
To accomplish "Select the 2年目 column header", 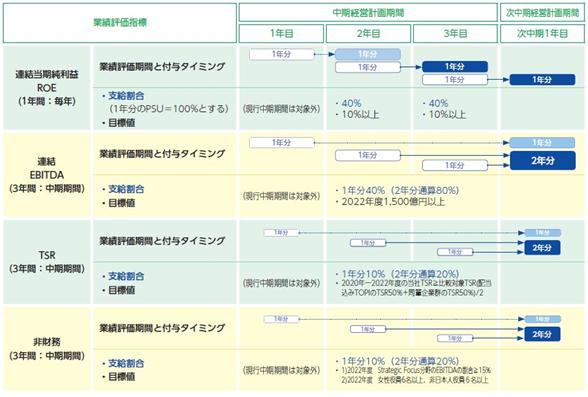I will 368,34.
